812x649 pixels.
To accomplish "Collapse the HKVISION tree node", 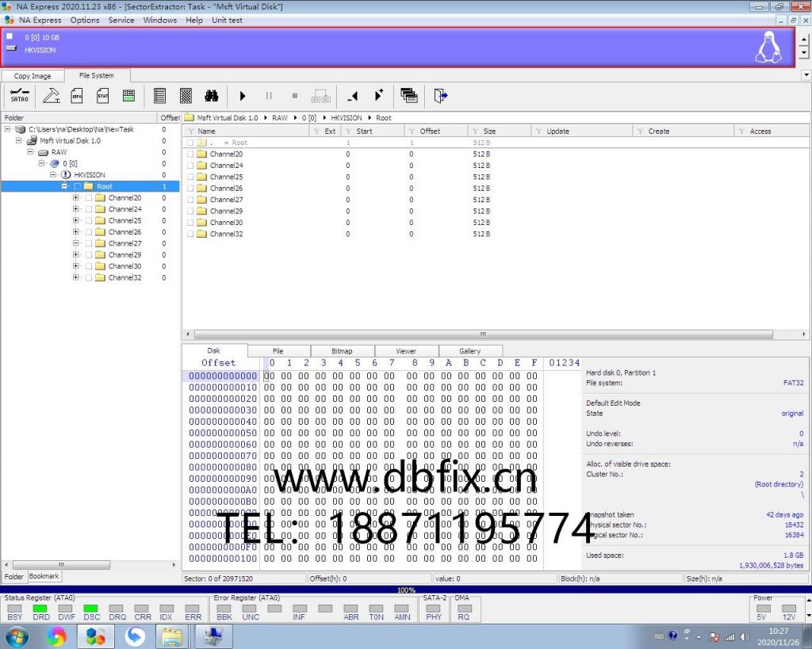I will click(53, 174).
